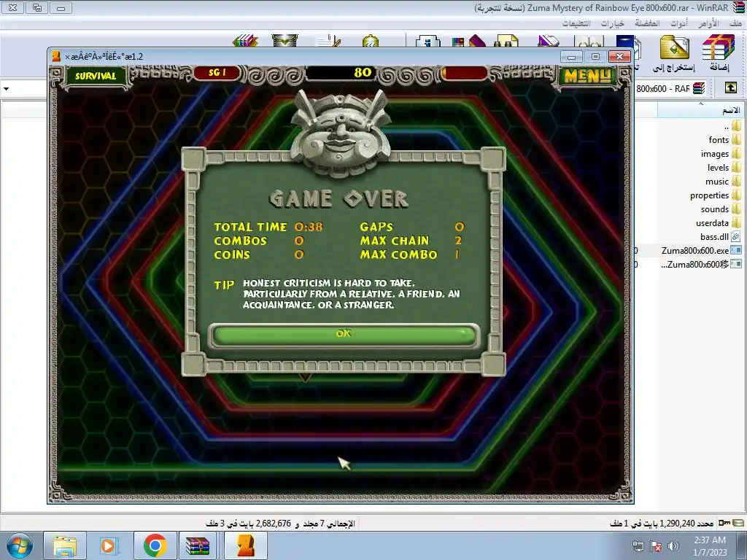Click WinRAR's Comment toolbar icon

[x=330, y=42]
